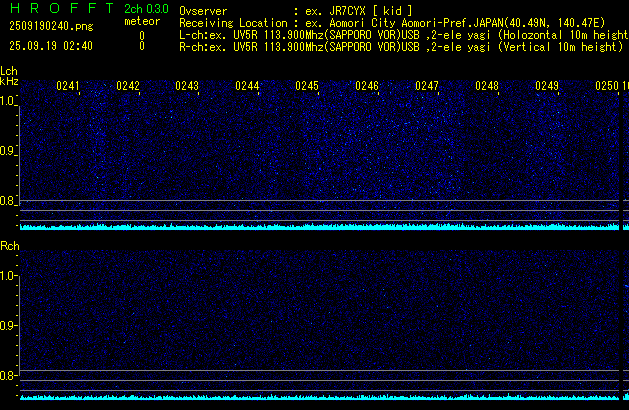Click the 0249 time marker

tap(547, 87)
